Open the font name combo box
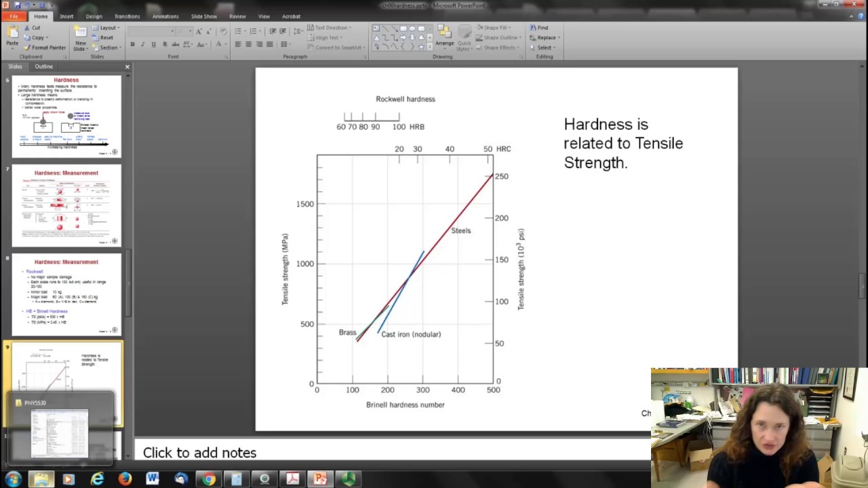 151,31
